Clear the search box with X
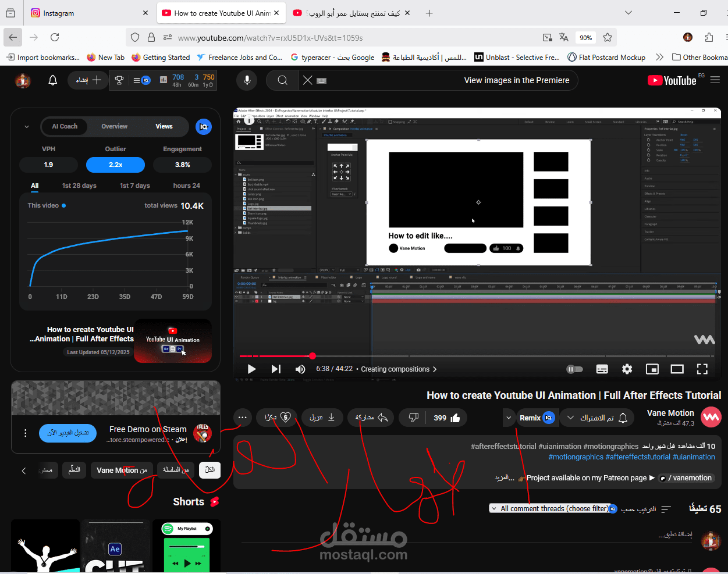The width and height of the screenshot is (728, 574). point(308,80)
